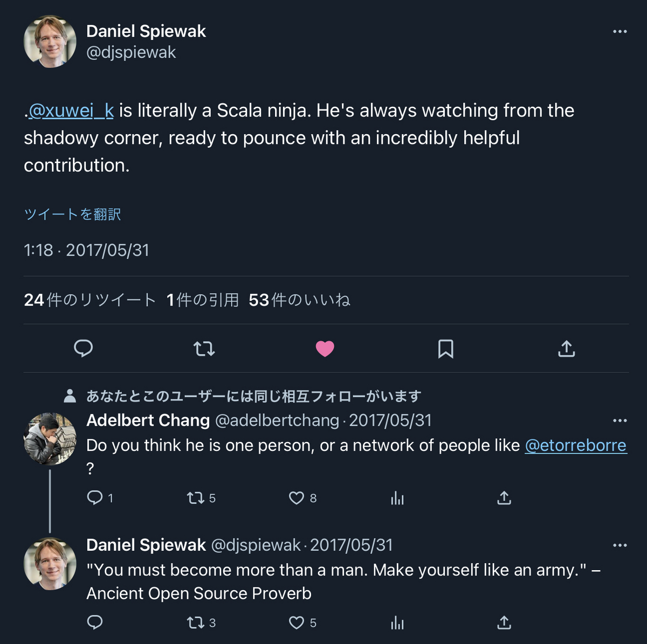Retweet Daniel Spiewak's main tweet
This screenshot has height=644, width=647.
[204, 349]
